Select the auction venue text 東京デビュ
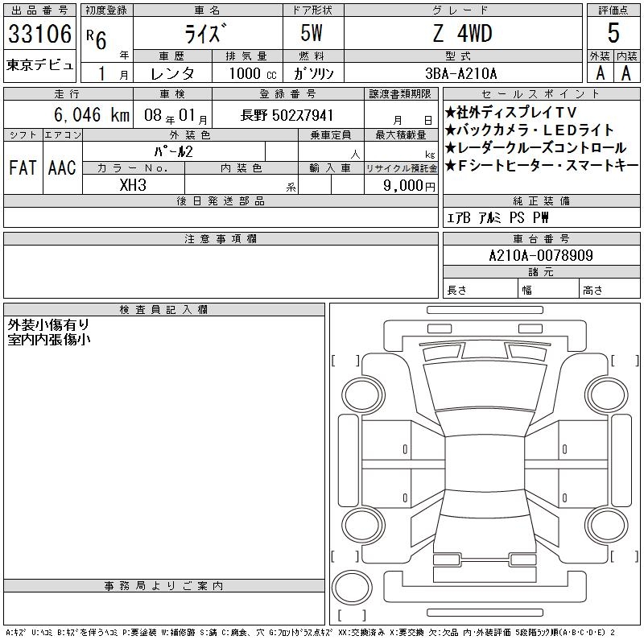Viewport: 644px width, 644px height. click(x=39, y=65)
